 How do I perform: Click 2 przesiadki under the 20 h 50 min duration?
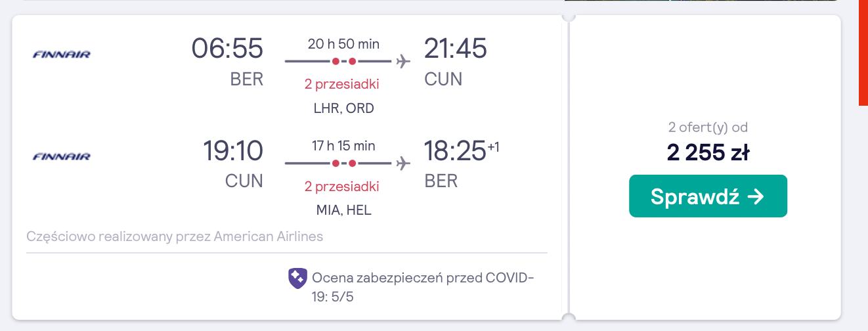(342, 84)
